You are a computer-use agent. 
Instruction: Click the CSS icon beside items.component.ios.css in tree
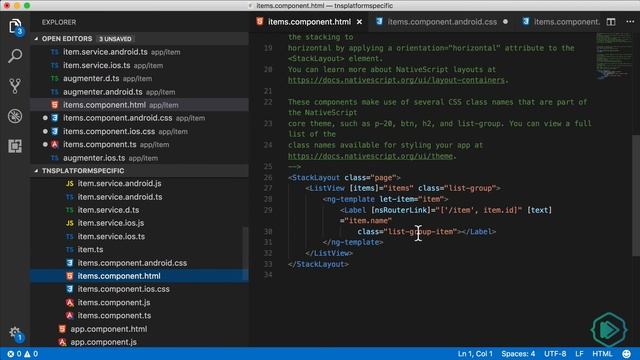pos(70,289)
